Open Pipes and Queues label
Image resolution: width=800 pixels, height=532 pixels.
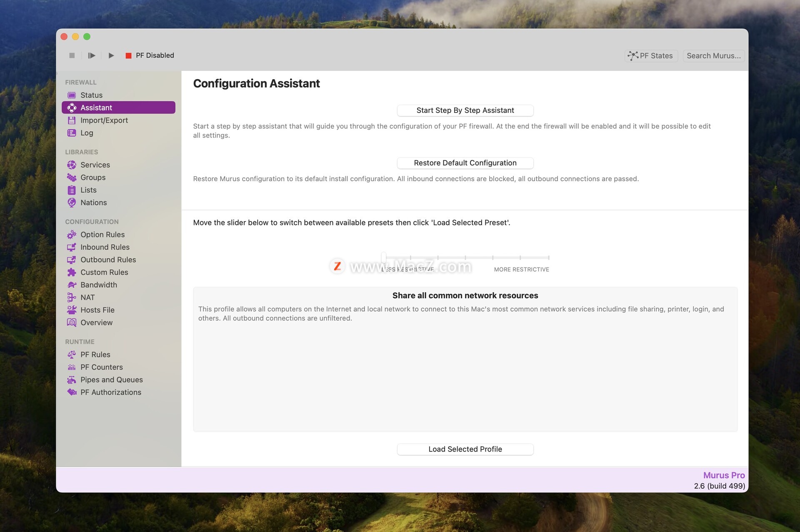coord(111,380)
